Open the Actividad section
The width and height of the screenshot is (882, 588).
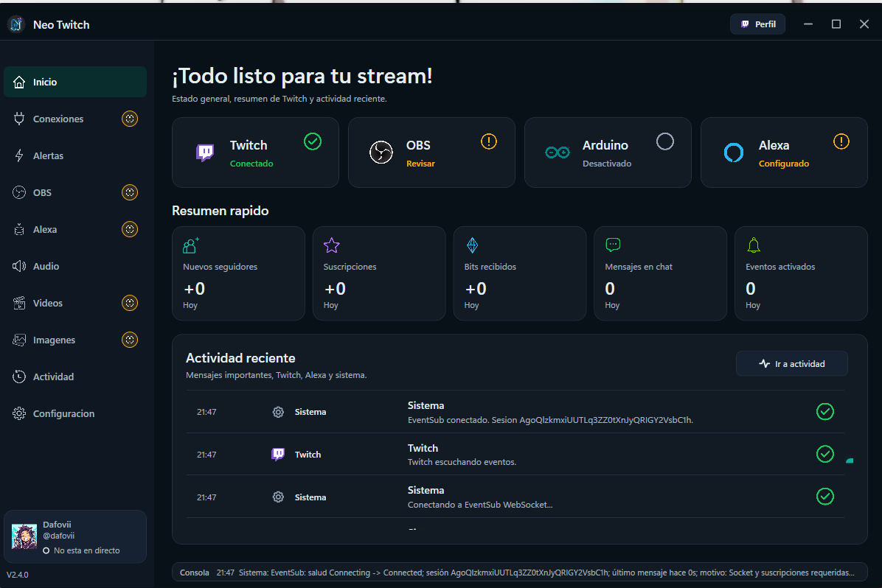click(x=74, y=377)
